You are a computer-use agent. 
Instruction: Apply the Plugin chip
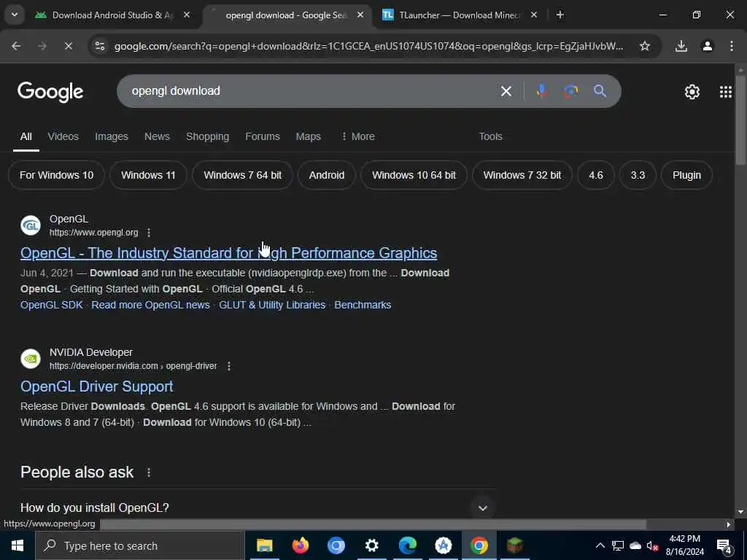tap(686, 175)
